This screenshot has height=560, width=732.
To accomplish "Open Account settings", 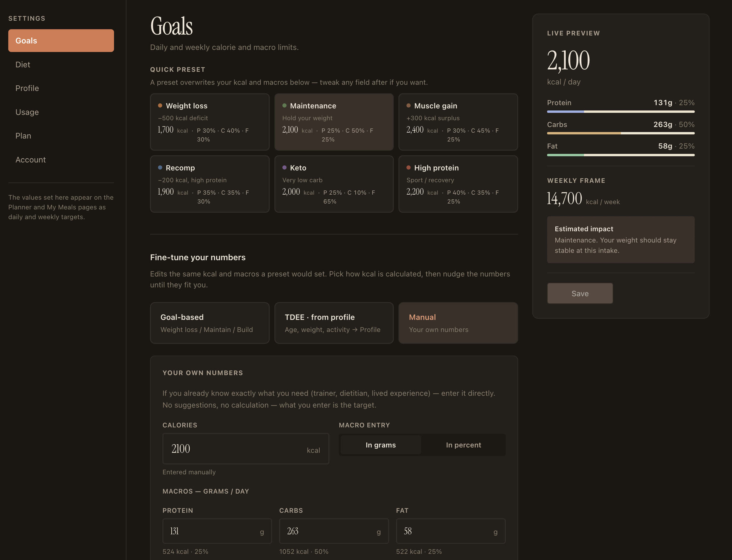I will 61,160.
